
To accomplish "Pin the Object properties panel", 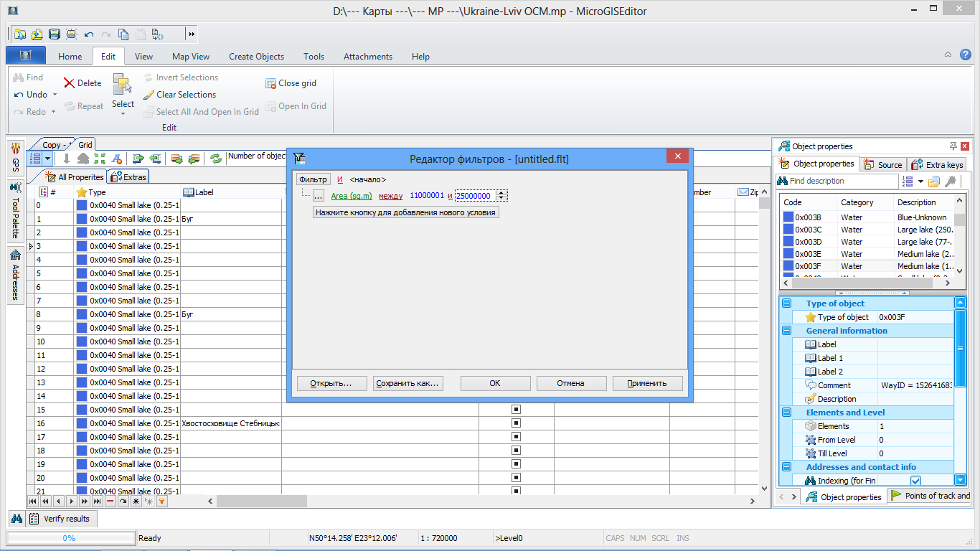I will click(x=953, y=146).
